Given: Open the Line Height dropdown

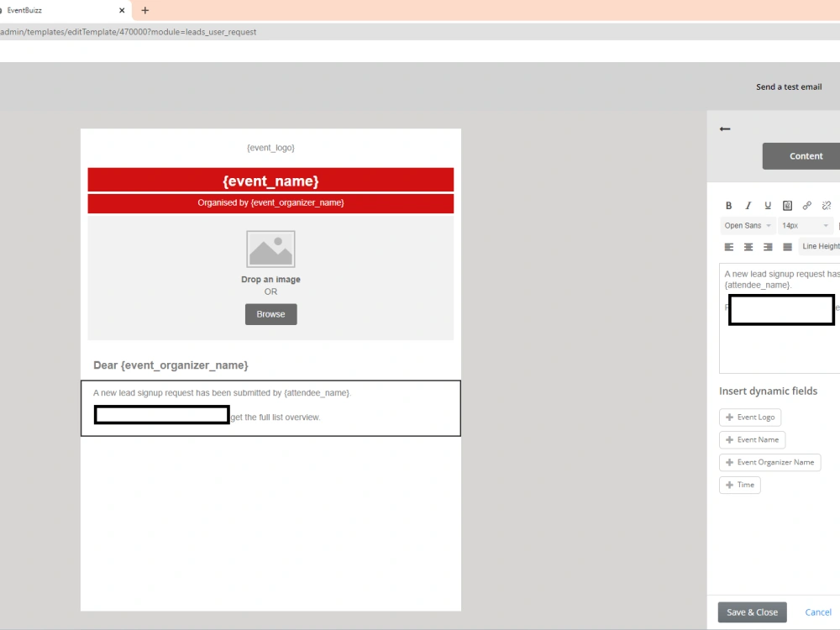Looking at the screenshot, I should (x=820, y=246).
